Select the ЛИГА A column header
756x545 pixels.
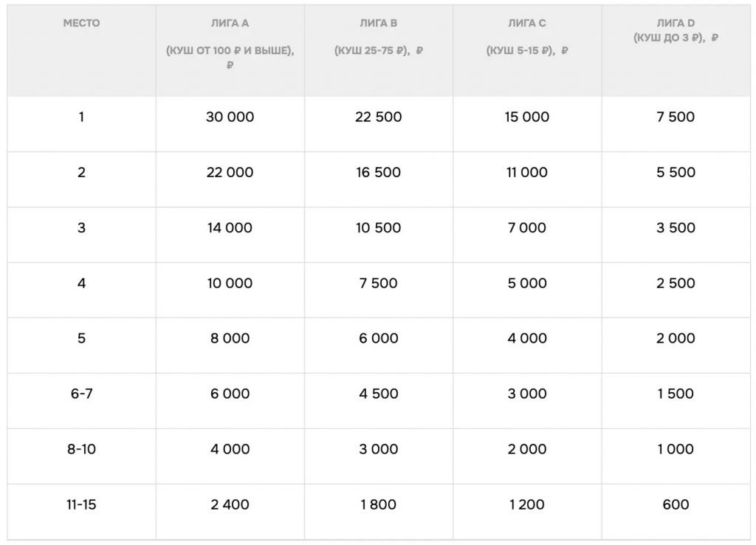pyautogui.click(x=230, y=24)
